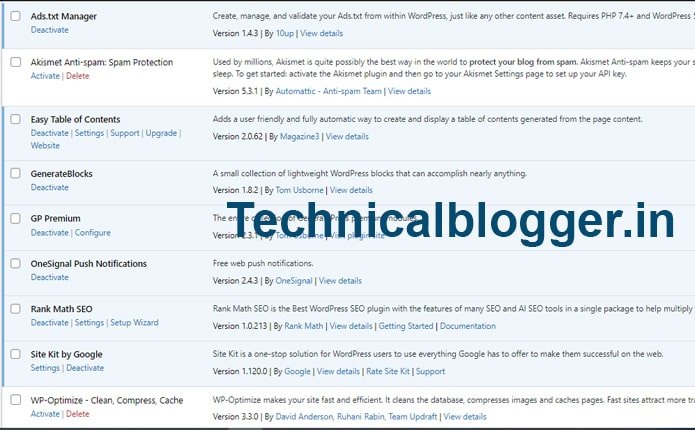Click the OneSignal Push Notifications plugin name
695x430 pixels.
tap(89, 264)
